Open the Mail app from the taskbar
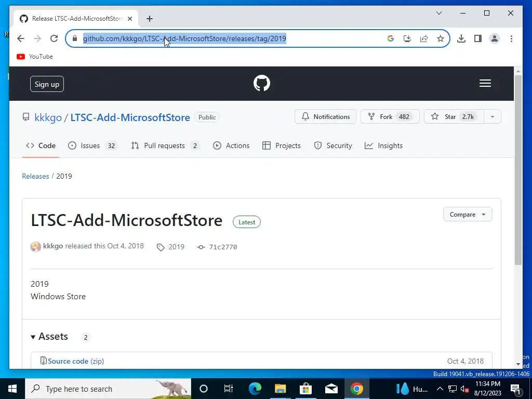The height and width of the screenshot is (399, 532). 331,389
